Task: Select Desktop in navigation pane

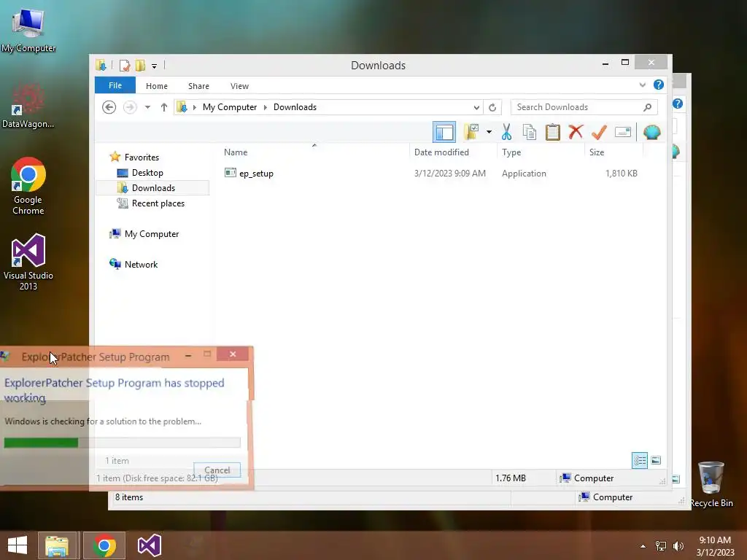Action: (147, 173)
